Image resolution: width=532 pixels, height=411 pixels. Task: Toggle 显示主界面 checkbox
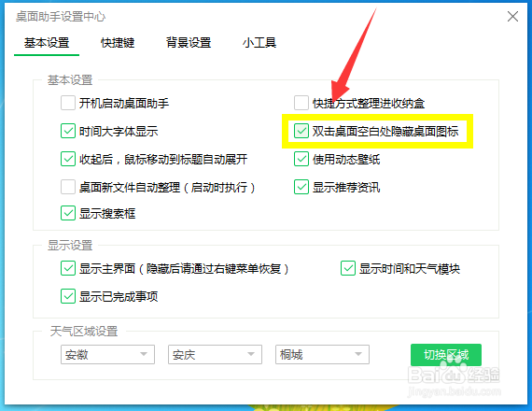click(68, 268)
